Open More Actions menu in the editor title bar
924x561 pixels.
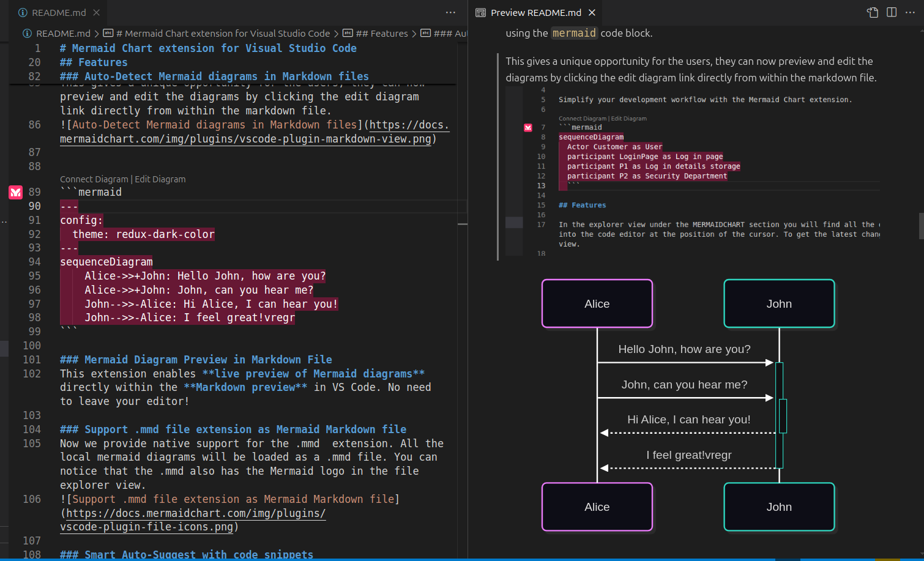[450, 12]
